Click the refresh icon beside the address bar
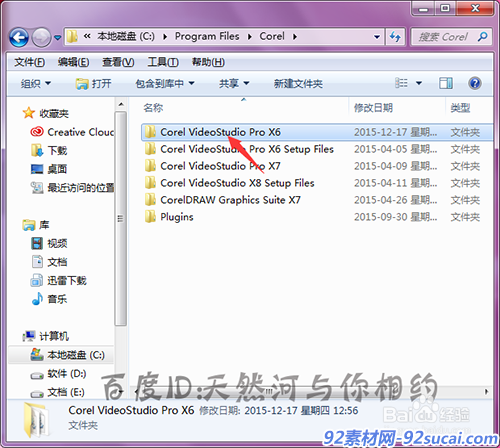Viewport: 500px width, 448px height. [x=395, y=37]
